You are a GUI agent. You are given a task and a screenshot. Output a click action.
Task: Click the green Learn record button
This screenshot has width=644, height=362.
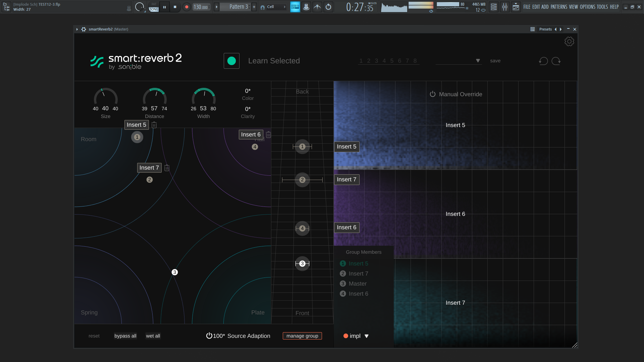[231, 61]
